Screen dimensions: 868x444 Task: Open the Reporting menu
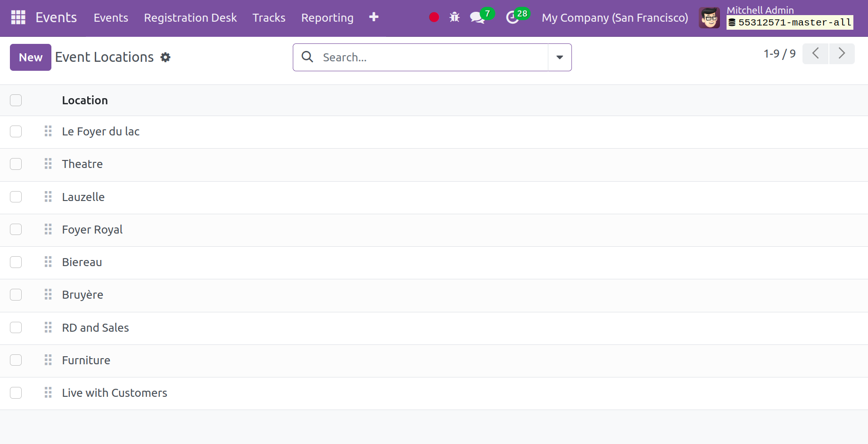tap(327, 17)
